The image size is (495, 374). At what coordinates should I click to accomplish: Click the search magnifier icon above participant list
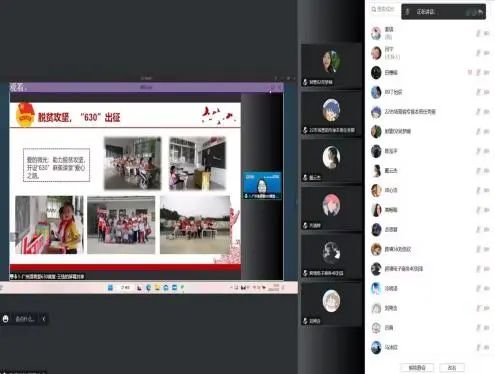(374, 10)
